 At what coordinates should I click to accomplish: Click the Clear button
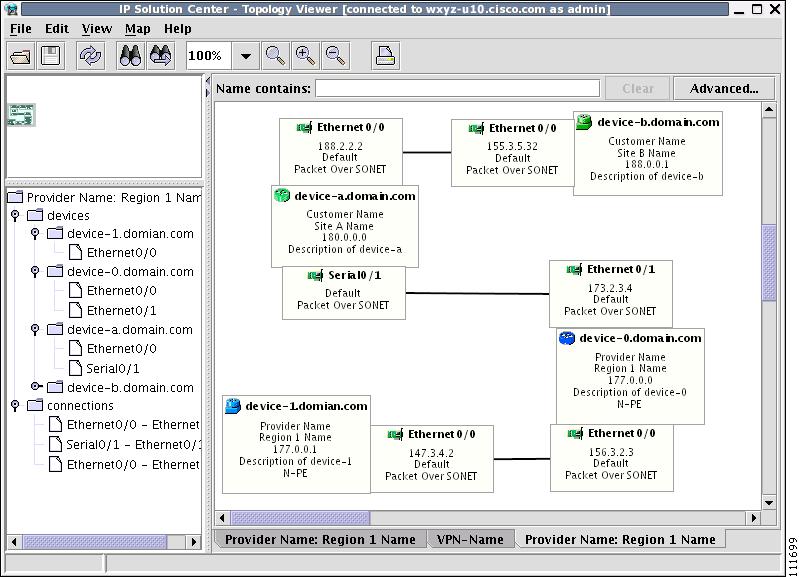pos(637,89)
